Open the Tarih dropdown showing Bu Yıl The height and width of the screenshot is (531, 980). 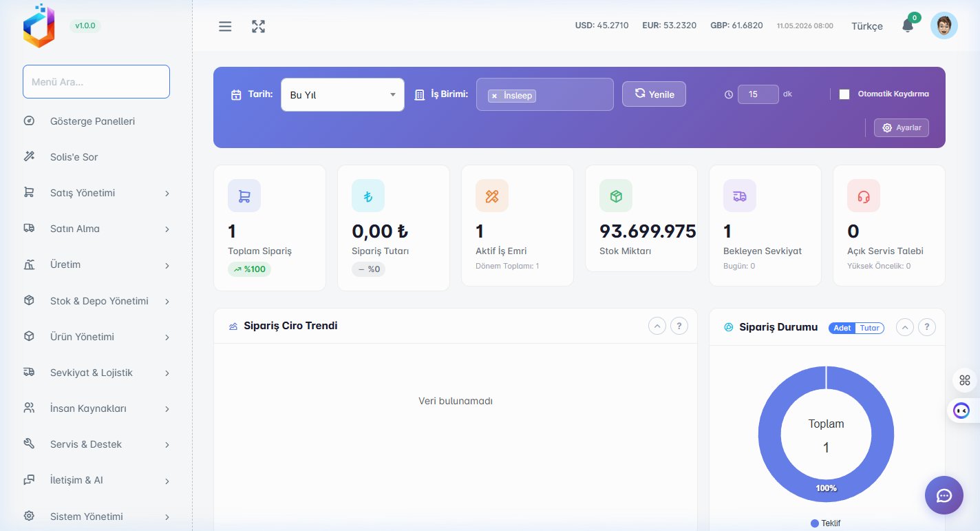pyautogui.click(x=343, y=94)
